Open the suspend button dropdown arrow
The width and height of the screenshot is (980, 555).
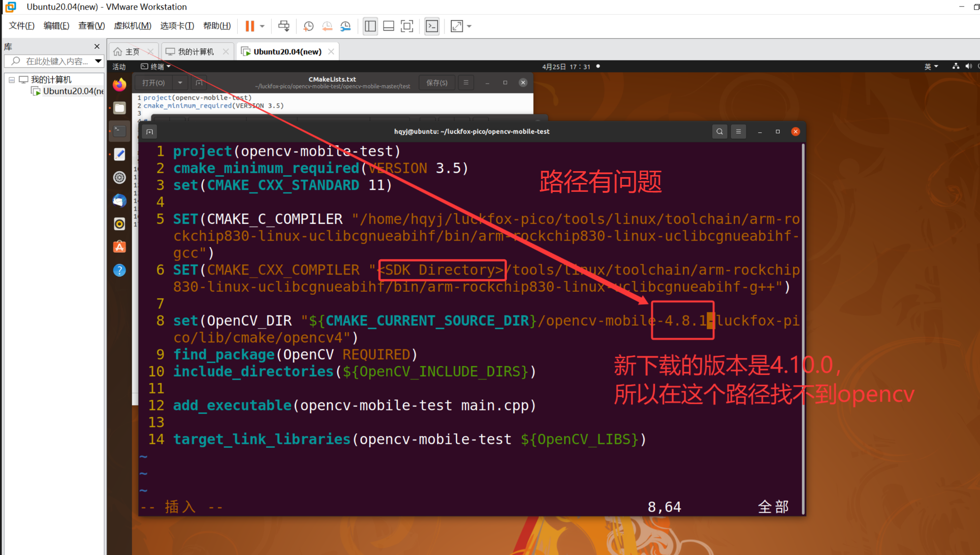click(x=262, y=26)
